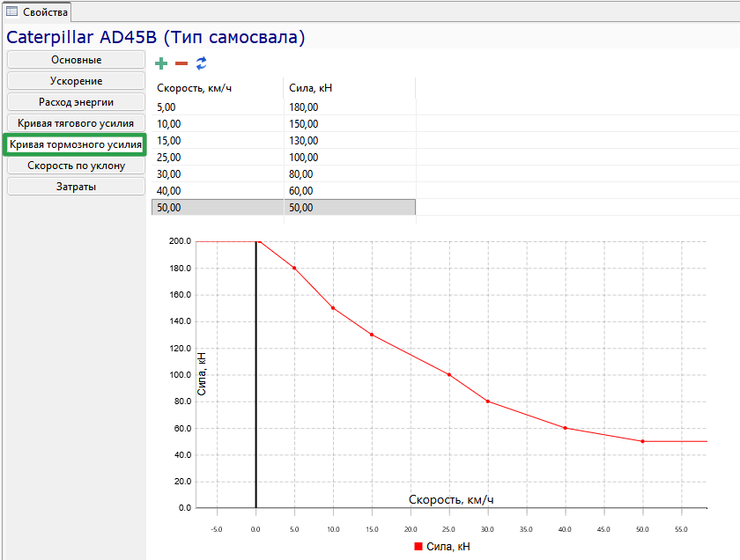Select the force cell 80,00
Image resolution: width=740 pixels, height=560 pixels.
coord(350,174)
